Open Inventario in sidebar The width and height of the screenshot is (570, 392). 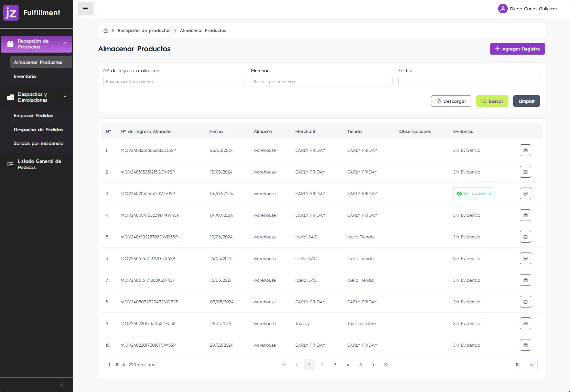click(x=25, y=76)
